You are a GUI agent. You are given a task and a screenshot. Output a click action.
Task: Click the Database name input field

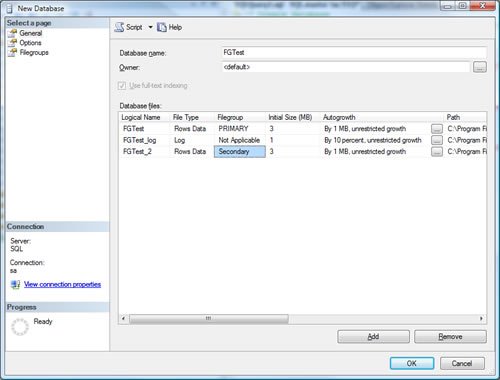pyautogui.click(x=354, y=52)
